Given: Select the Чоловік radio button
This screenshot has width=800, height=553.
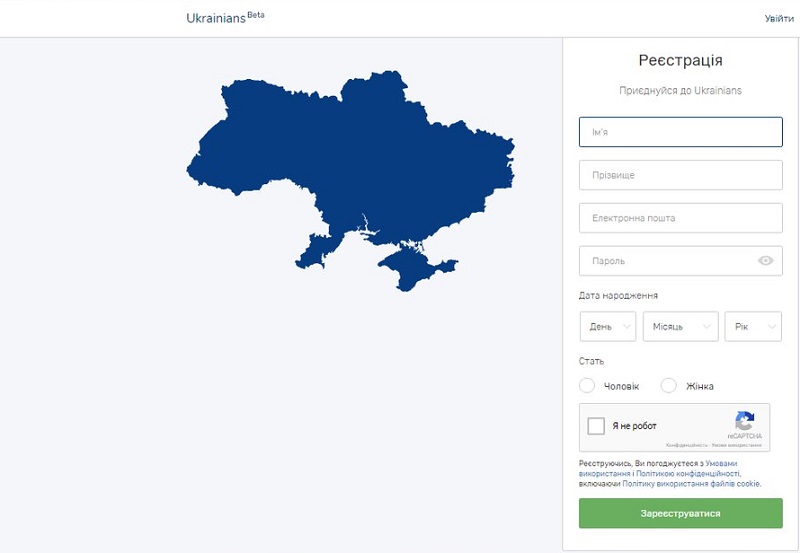Looking at the screenshot, I should point(587,386).
